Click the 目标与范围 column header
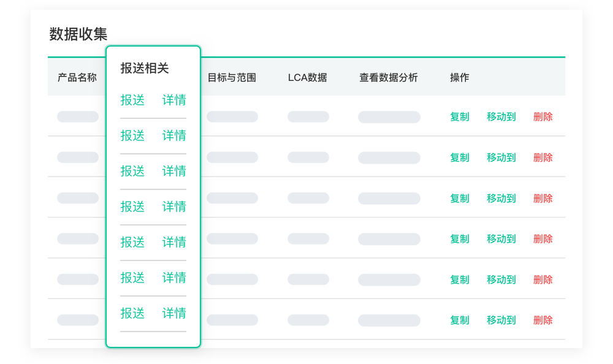The height and width of the screenshot is (364, 613). pos(232,77)
